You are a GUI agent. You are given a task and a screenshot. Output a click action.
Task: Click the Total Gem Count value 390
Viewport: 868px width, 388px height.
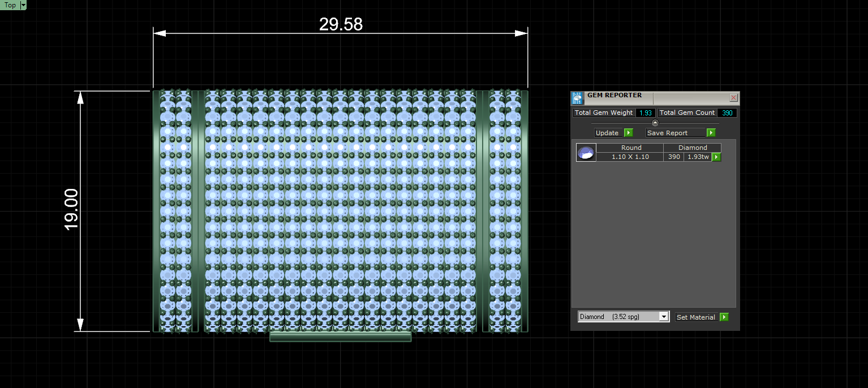[727, 113]
